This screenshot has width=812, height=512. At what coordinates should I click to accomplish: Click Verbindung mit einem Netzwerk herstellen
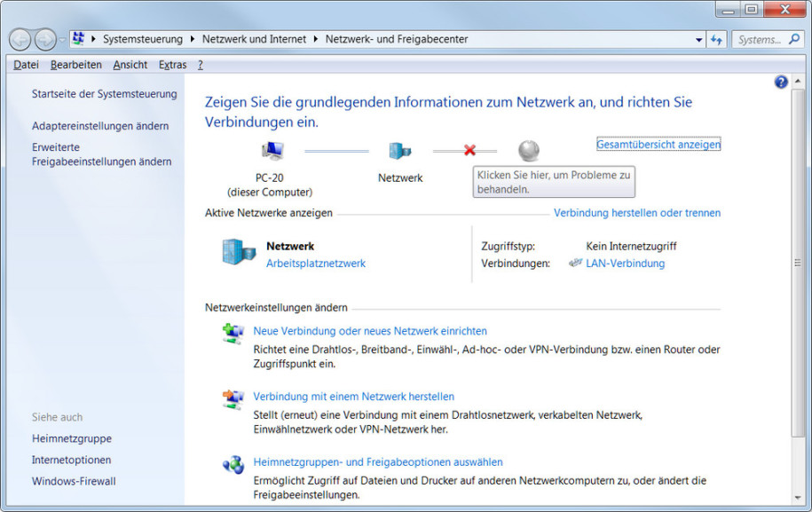(x=354, y=397)
